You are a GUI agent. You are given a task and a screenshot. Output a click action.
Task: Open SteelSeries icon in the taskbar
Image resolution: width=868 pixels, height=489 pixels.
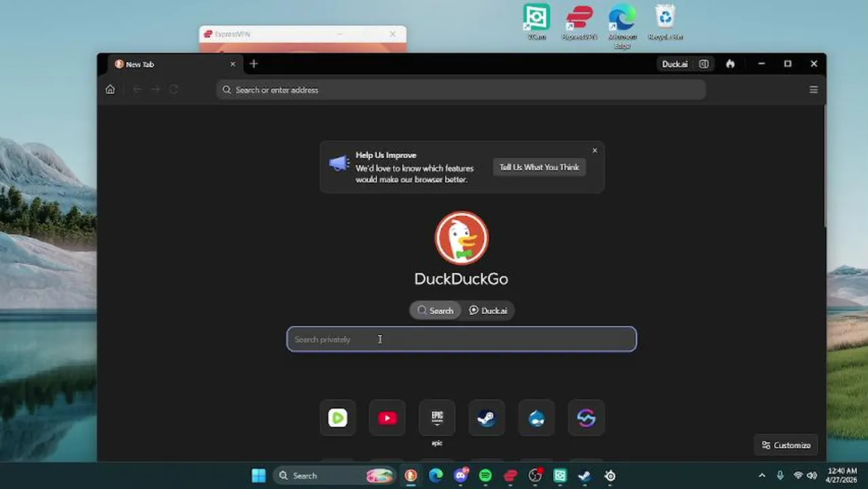(610, 475)
